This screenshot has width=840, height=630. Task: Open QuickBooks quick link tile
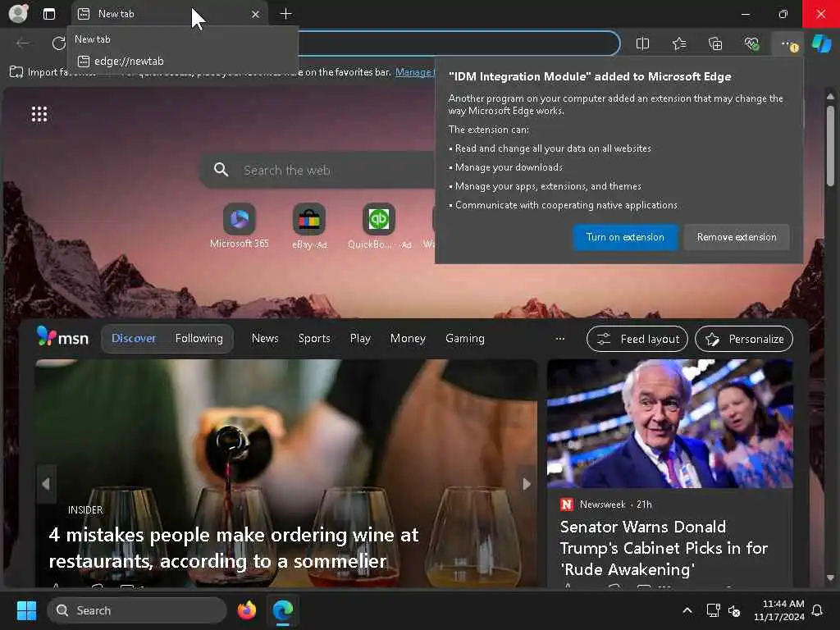tap(379, 226)
